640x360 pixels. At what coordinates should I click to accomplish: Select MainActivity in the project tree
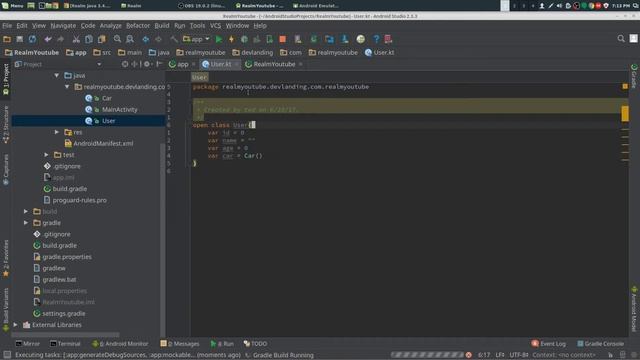(120, 109)
